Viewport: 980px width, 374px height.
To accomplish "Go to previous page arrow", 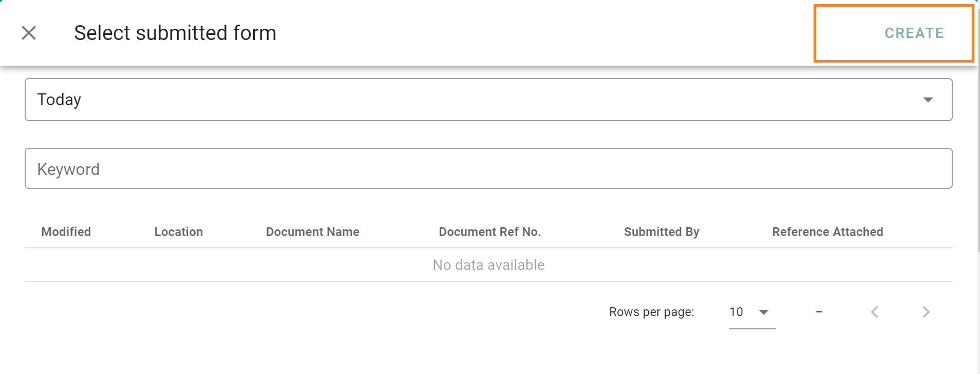I will [875, 312].
